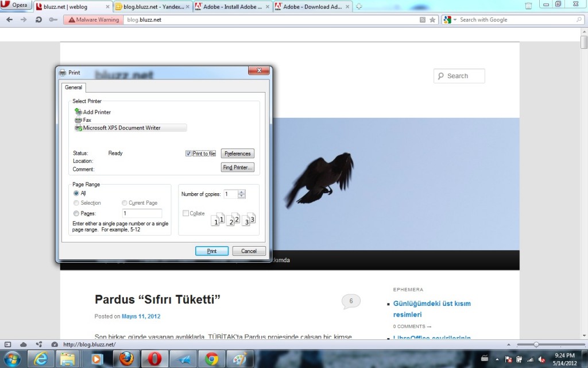Go back with the back arrow
This screenshot has width=588, height=368.
tap(9, 20)
